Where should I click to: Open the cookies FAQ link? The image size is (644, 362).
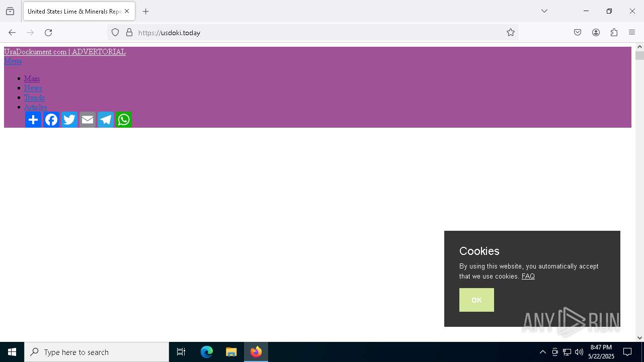(x=528, y=276)
